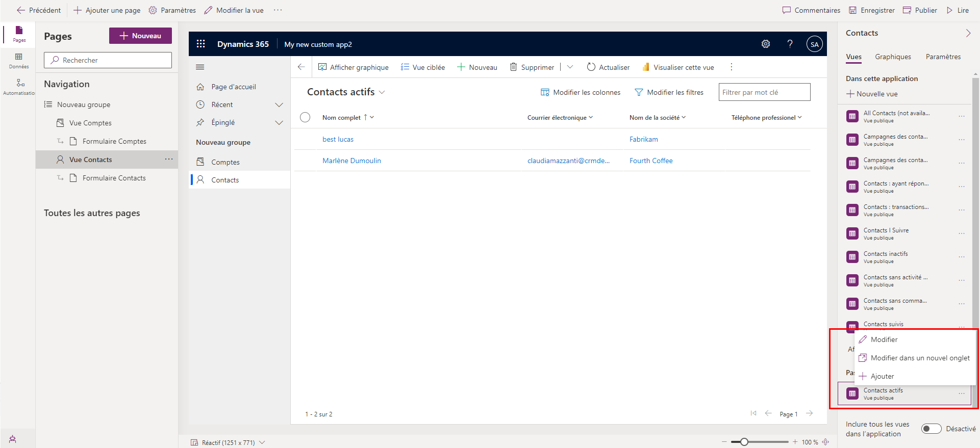
Task: Open the best lucas contact link
Action: (338, 139)
